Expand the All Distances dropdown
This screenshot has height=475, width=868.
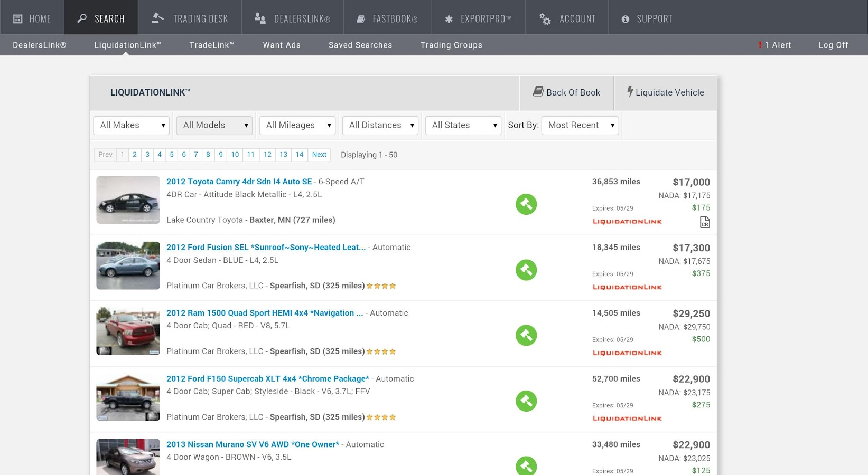[x=380, y=125]
